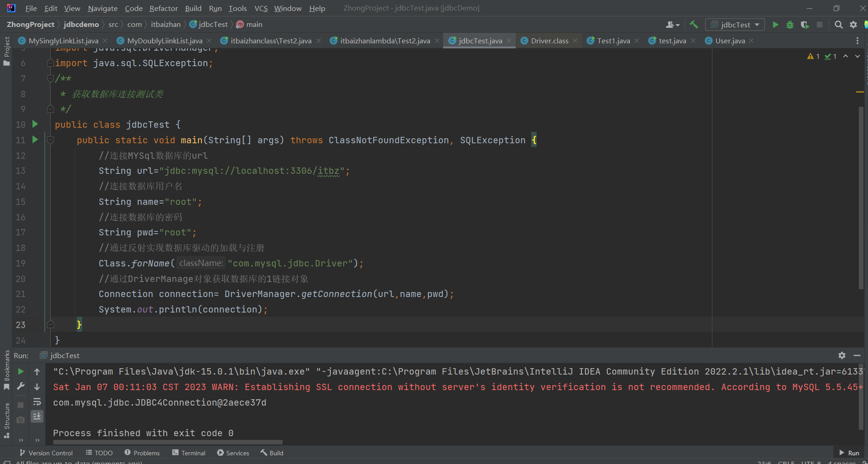Open the File menu
The image size is (868, 464).
point(31,8)
